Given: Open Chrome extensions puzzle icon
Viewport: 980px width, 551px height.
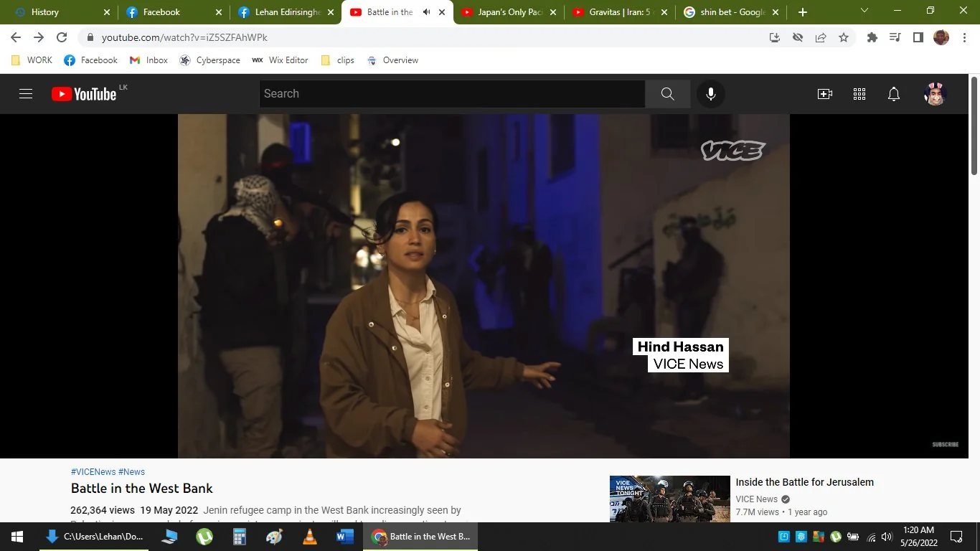Looking at the screenshot, I should (x=872, y=37).
